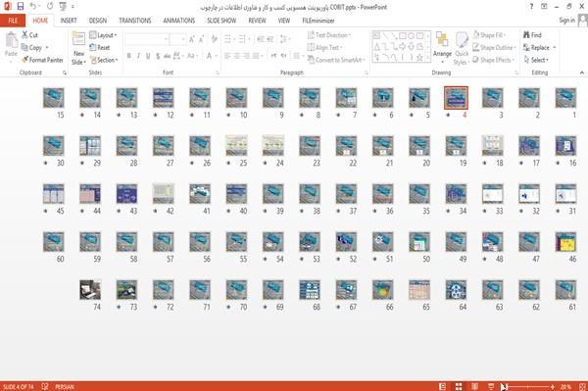This screenshot has height=391, width=588.
Task: Open PowerPoint Help question mark
Action: [531, 7]
